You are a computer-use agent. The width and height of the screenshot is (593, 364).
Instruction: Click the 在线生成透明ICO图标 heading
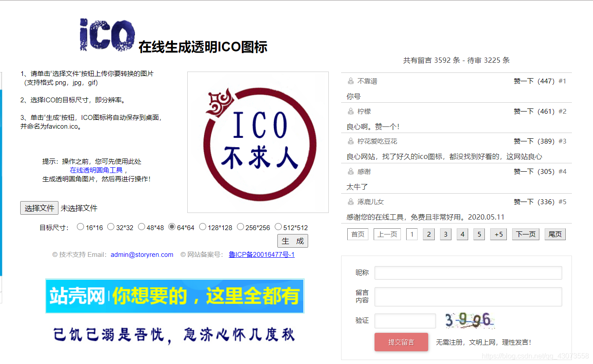tap(203, 47)
